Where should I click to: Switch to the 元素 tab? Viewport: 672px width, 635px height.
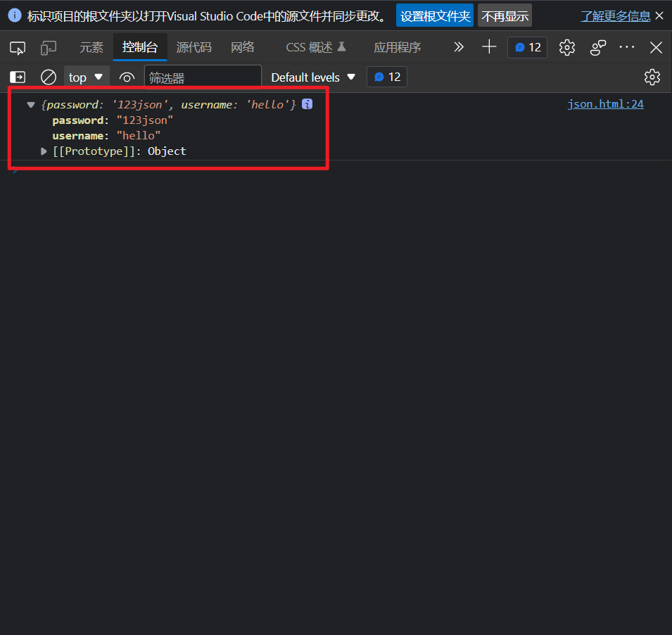(91, 48)
